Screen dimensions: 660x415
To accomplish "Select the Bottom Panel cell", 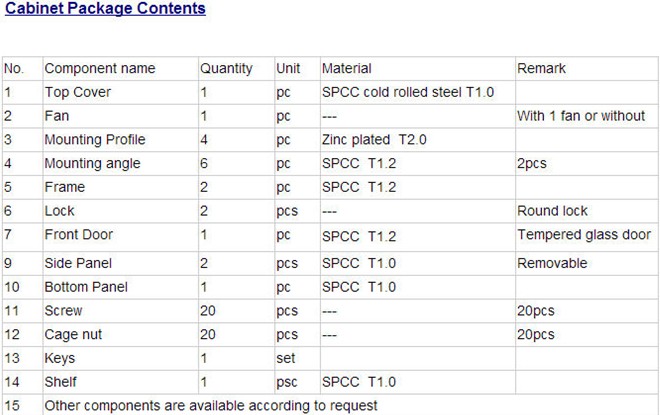I will 86,287.
